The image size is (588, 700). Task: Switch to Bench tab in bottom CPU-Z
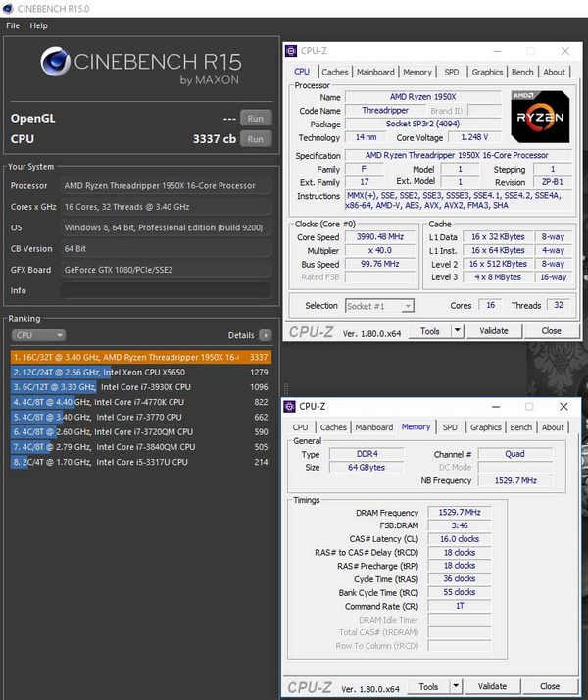tap(521, 427)
